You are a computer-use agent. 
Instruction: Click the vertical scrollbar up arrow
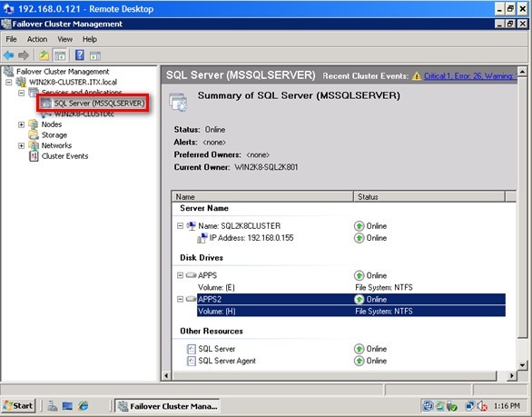pyautogui.click(x=523, y=71)
